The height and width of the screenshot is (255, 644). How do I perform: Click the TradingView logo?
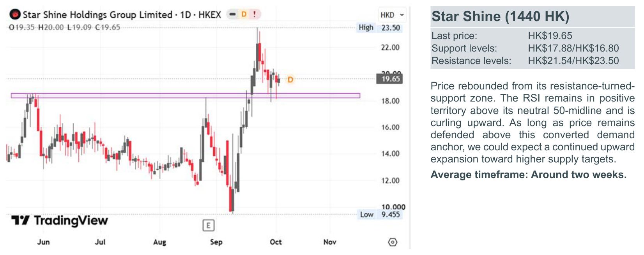[59, 221]
